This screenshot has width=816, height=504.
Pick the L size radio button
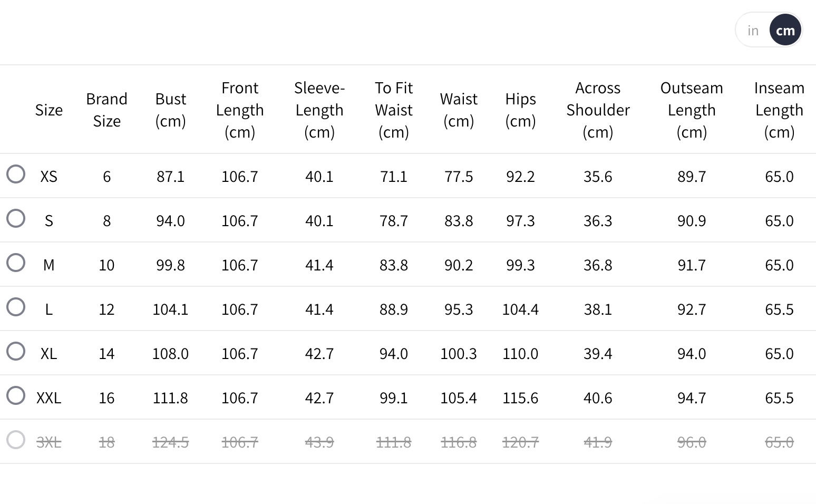coord(16,307)
